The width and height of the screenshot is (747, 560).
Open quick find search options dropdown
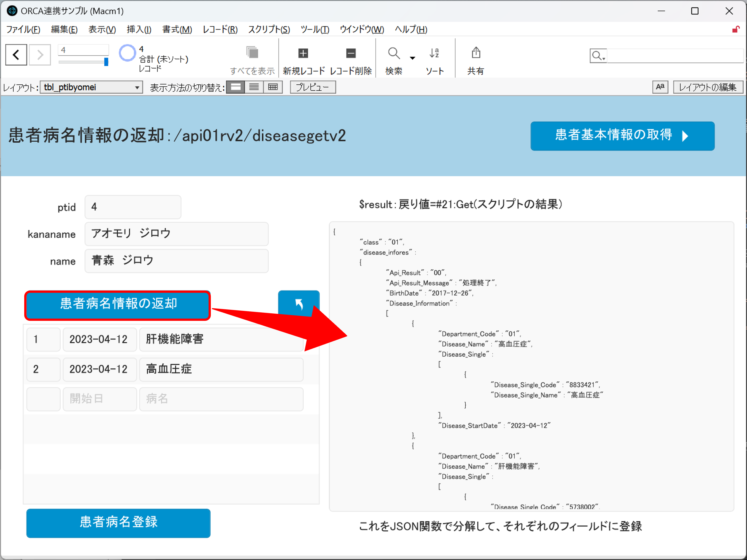pyautogui.click(x=598, y=56)
